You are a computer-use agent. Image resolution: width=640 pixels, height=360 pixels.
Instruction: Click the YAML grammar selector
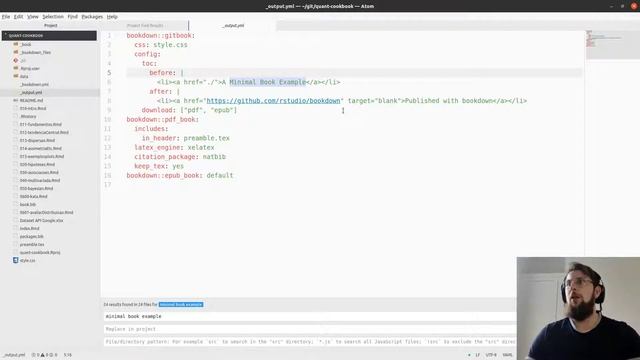[507, 355]
